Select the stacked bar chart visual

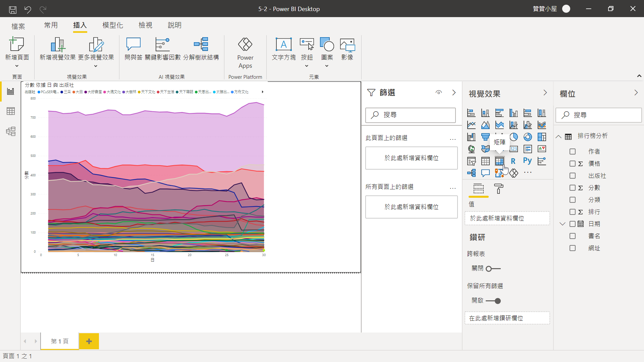pyautogui.click(x=471, y=113)
